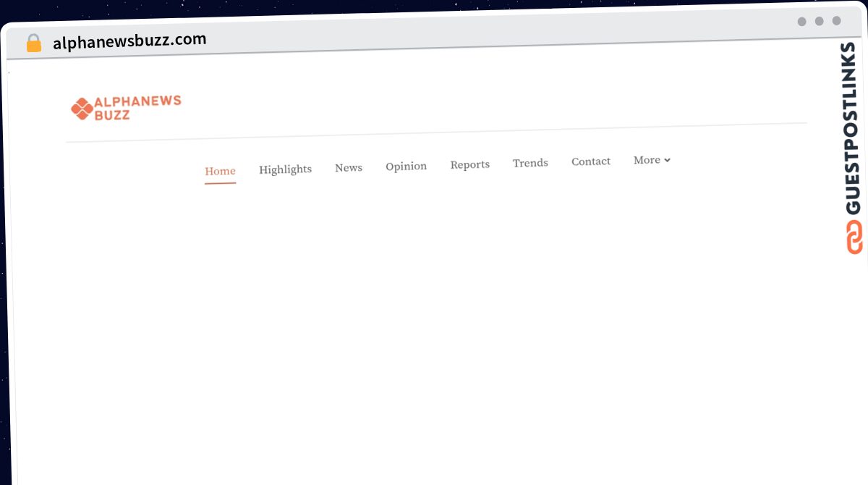Expand the chevron arrow beside More
This screenshot has height=485, width=868.
coord(668,160)
